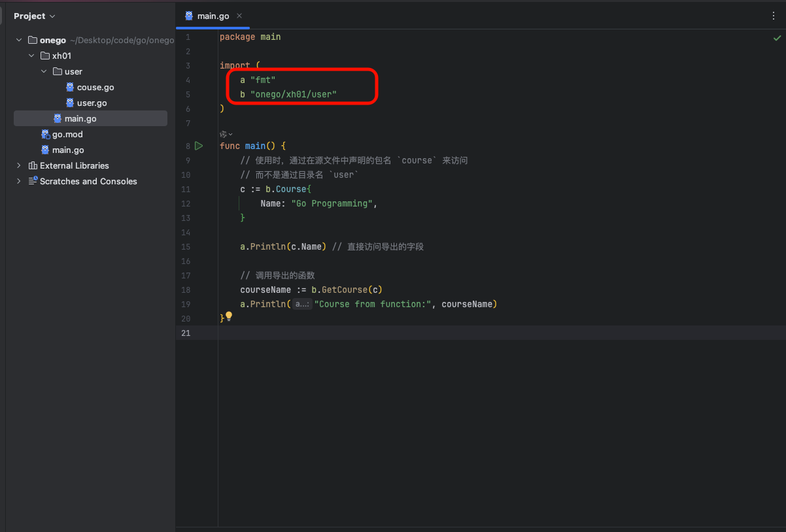Image resolution: width=786 pixels, height=532 pixels.
Task: Select user.go in the project tree
Action: (x=92, y=103)
